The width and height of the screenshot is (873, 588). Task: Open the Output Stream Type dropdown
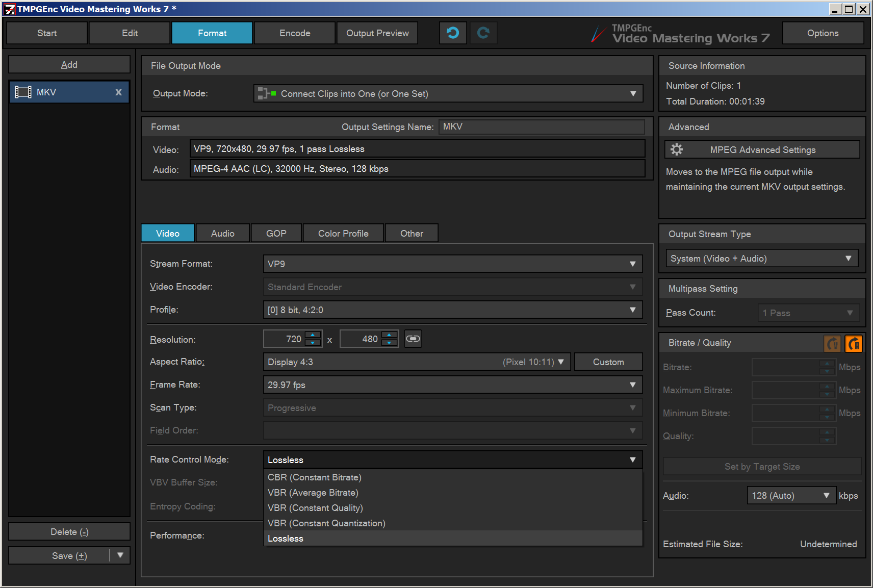(x=848, y=259)
